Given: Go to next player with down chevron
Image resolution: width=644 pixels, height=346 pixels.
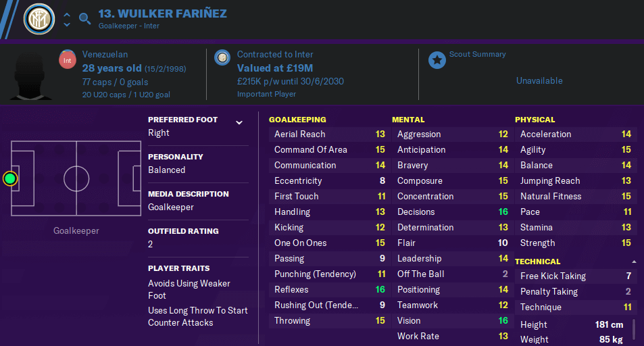Looking at the screenshot, I should 67,24.
